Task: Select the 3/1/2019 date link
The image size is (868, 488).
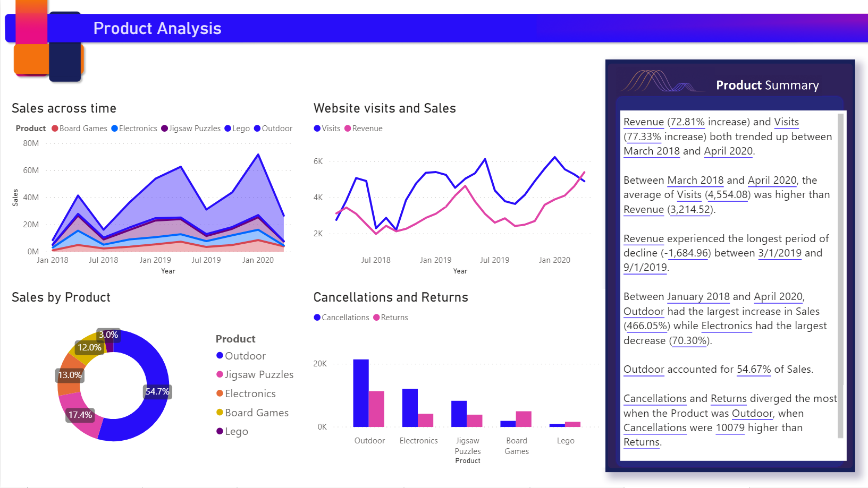Action: tap(779, 253)
